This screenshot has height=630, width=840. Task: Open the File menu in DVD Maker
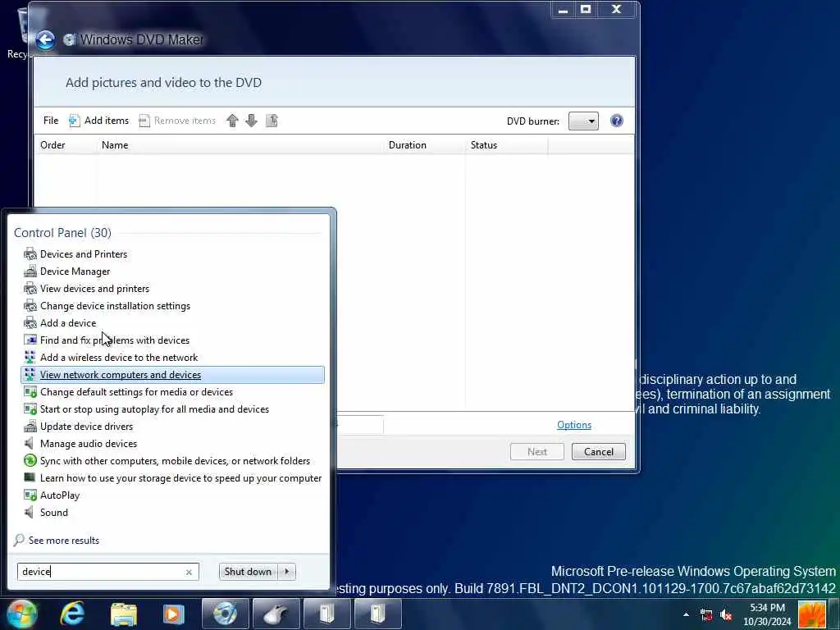[51, 121]
